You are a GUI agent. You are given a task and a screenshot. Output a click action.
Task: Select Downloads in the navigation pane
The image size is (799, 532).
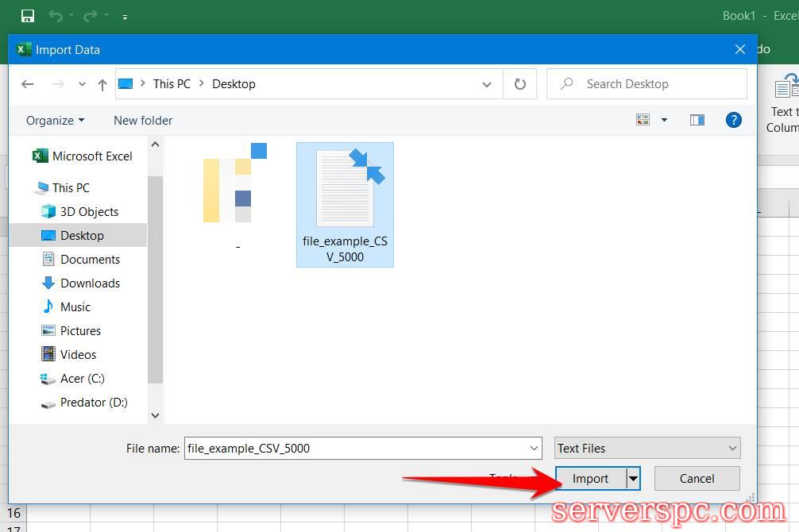coord(90,283)
